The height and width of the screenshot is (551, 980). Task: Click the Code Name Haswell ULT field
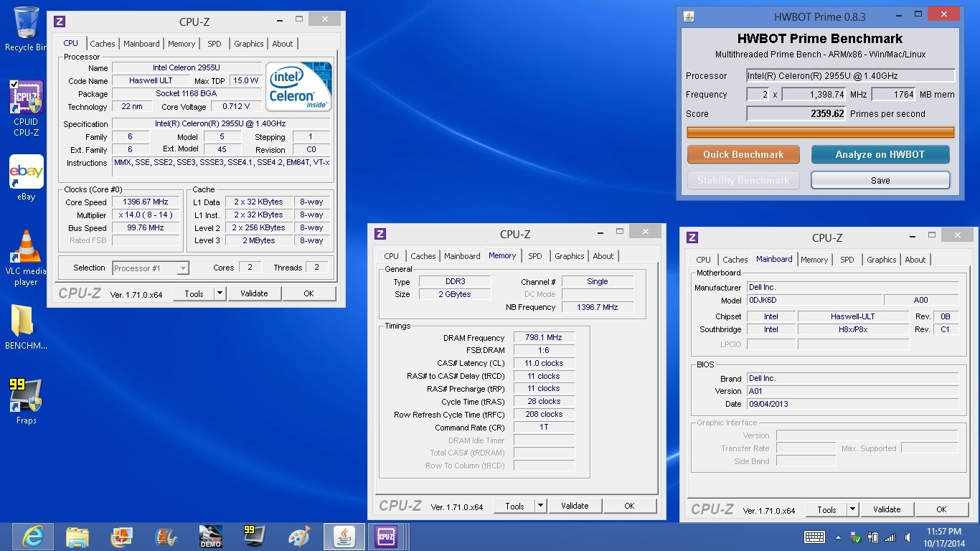coord(151,80)
